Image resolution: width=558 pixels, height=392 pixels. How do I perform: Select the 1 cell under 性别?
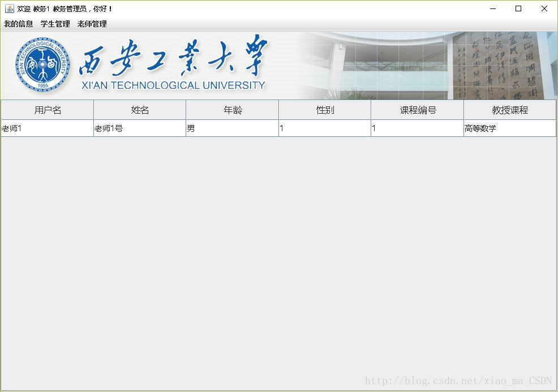[325, 128]
